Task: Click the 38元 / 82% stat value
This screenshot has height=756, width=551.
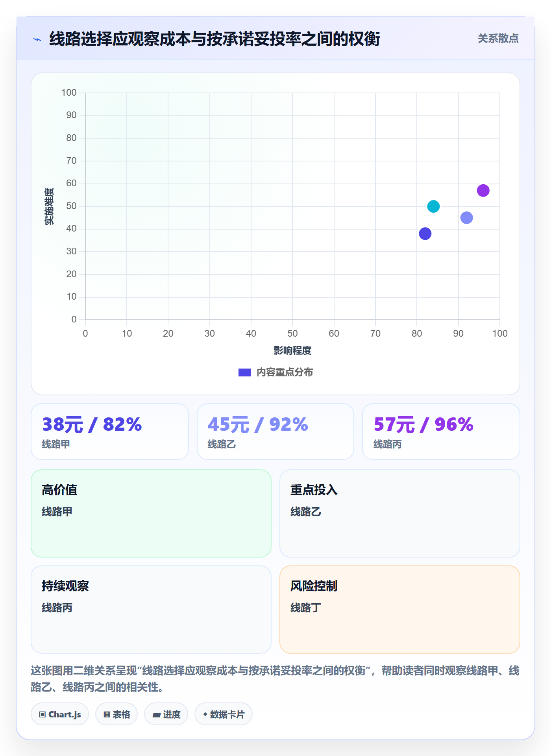Action: [x=92, y=424]
